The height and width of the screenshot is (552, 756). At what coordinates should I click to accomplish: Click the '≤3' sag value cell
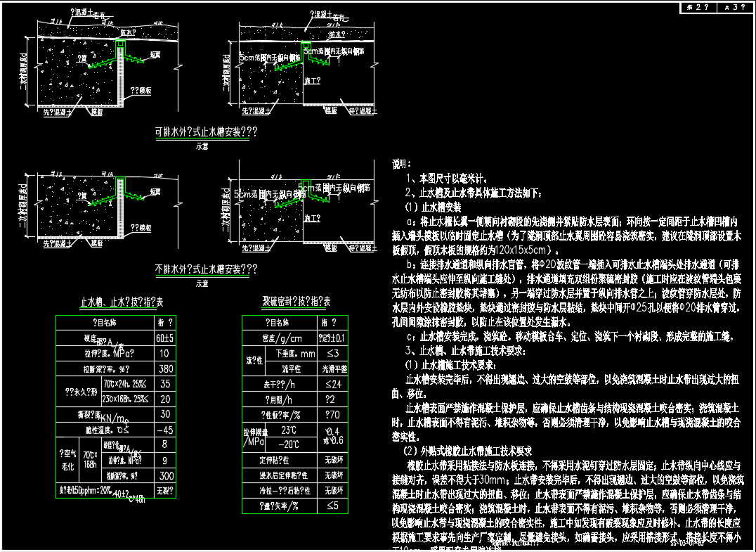[x=332, y=354]
